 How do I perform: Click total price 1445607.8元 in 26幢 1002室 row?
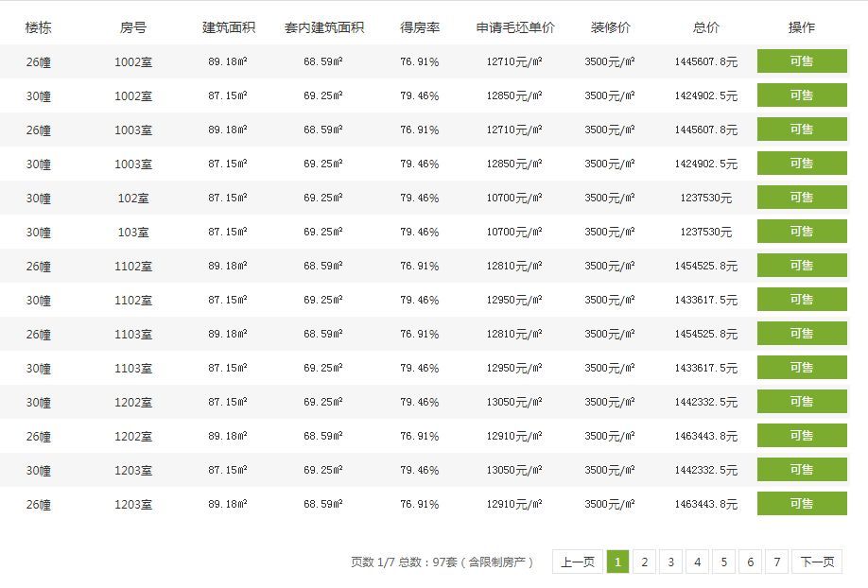click(705, 61)
